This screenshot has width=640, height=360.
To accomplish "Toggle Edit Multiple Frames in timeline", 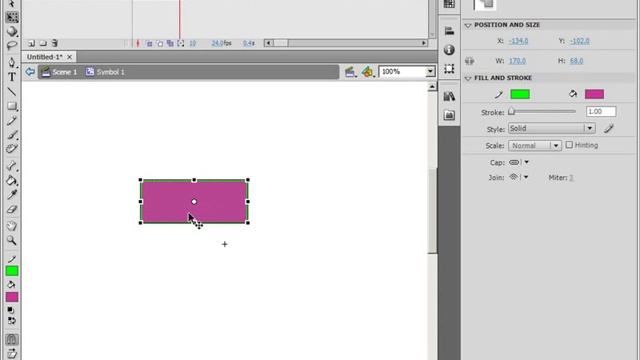I will pyautogui.click(x=170, y=43).
